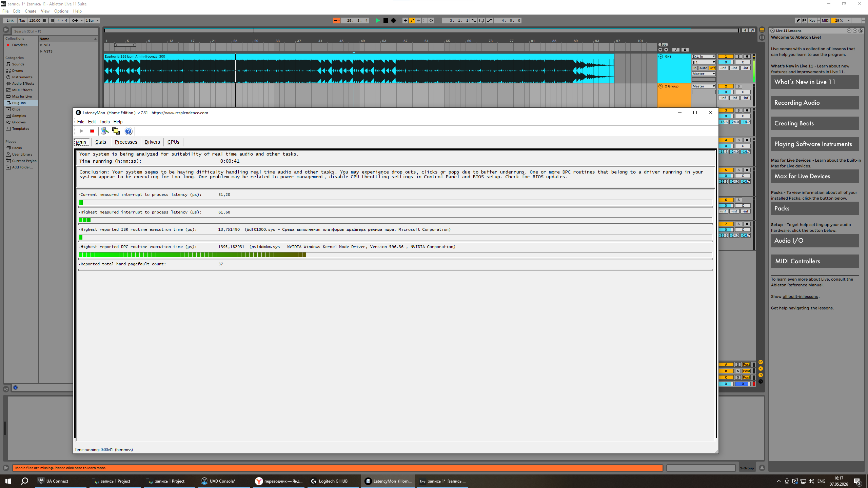Click the Capture MIDI bracket icon
Screen dimensions: 868x488
425,21
